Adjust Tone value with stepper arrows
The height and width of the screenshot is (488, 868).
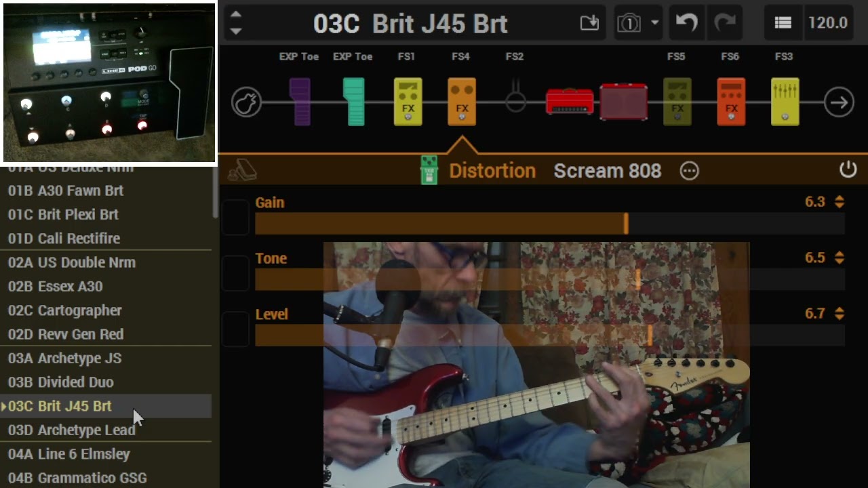pos(840,258)
